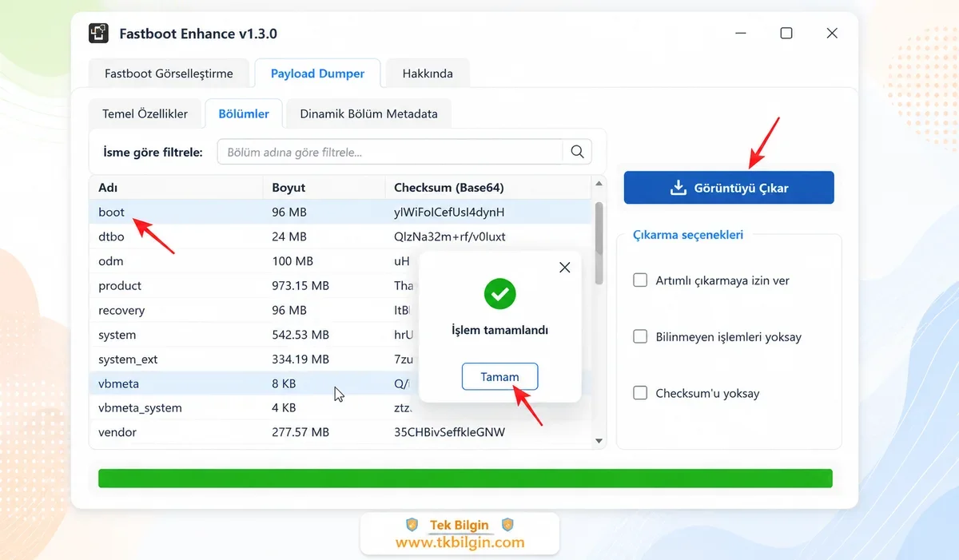Select the boot partition row
Image resolution: width=959 pixels, height=560 pixels.
point(340,212)
